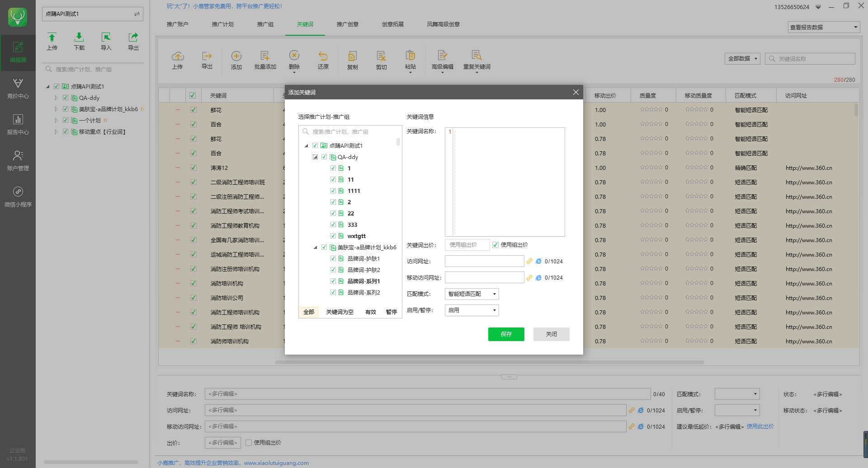The height and width of the screenshot is (468, 868).
Task: Click the table horizontal scrollbar
Action: pos(490,362)
